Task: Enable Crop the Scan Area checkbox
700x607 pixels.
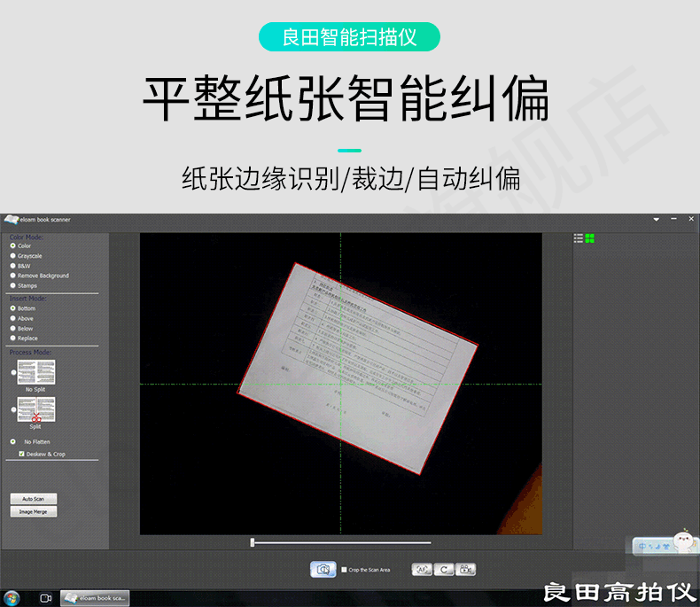Action: [x=344, y=570]
